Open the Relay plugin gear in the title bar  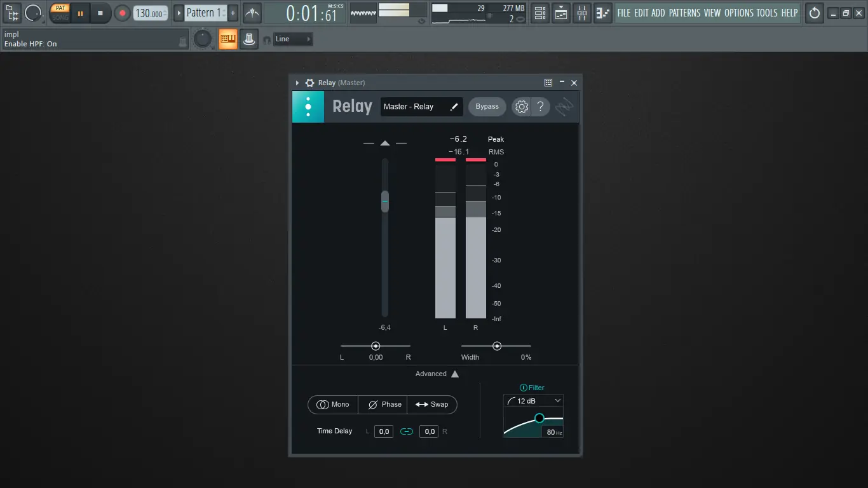coord(310,83)
